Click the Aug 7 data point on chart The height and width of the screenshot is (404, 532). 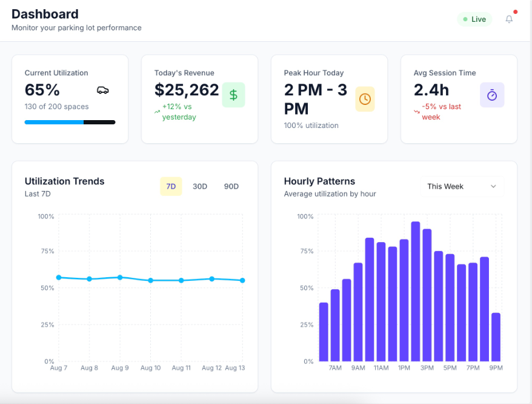(59, 277)
